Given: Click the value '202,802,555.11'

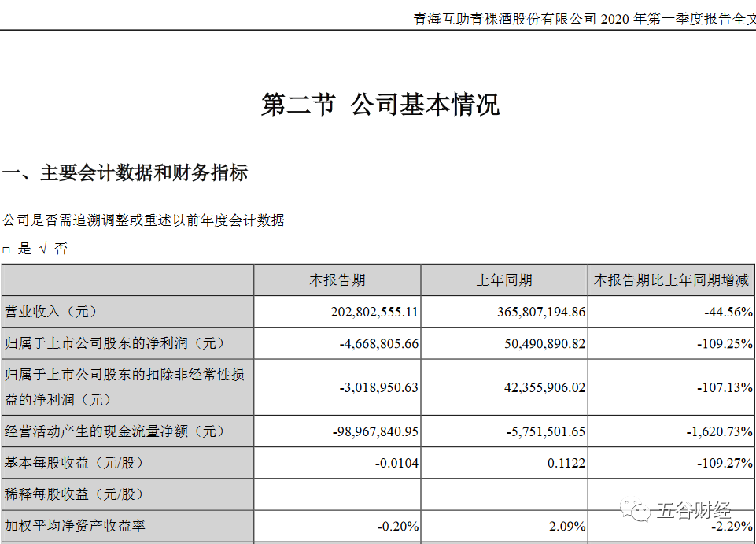Looking at the screenshot, I should (x=374, y=312).
